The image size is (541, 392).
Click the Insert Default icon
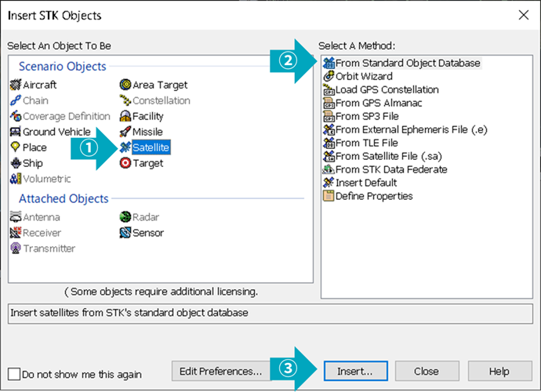tap(329, 183)
